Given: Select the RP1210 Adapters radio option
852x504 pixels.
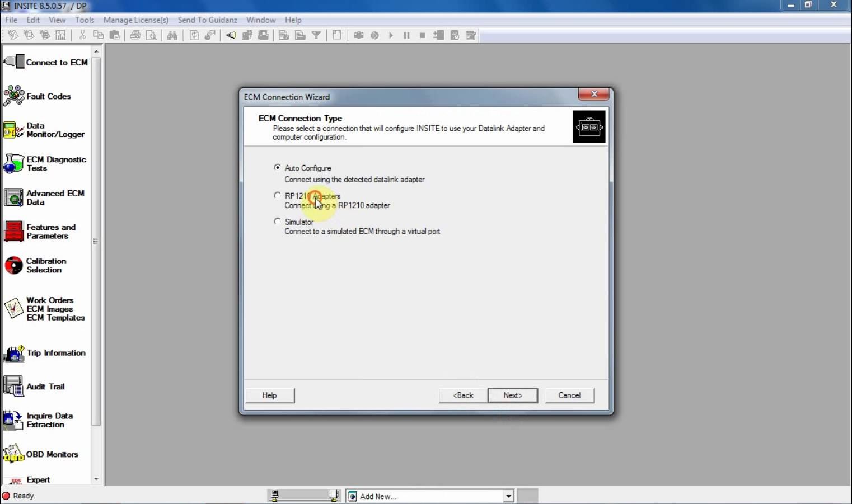Looking at the screenshot, I should 277,195.
